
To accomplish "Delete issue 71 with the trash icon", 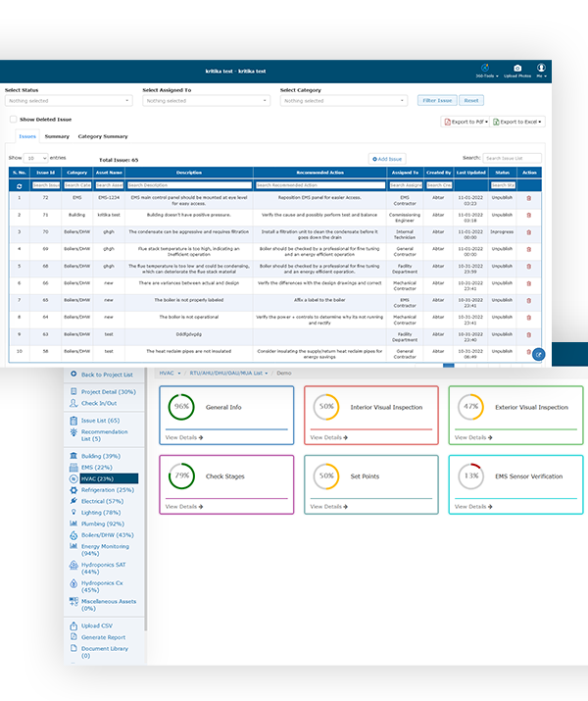I will 529,215.
